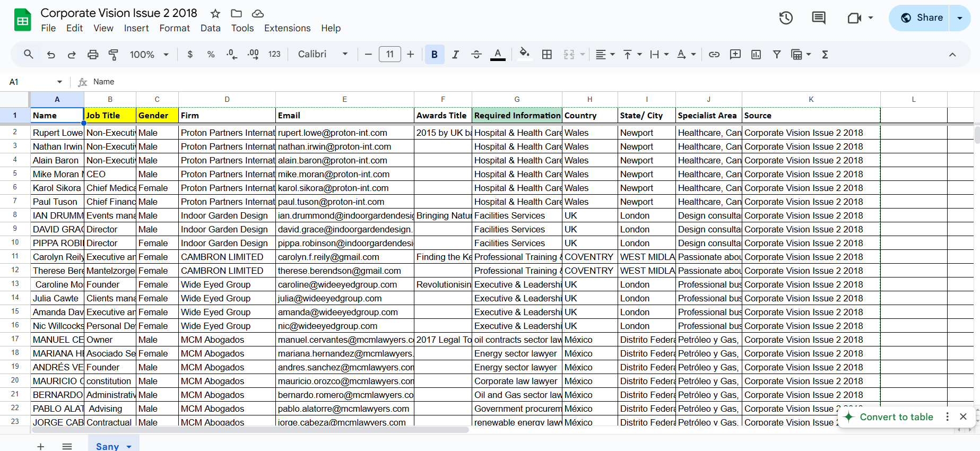980x451 pixels.
Task: Open the Format menu
Action: tap(175, 28)
